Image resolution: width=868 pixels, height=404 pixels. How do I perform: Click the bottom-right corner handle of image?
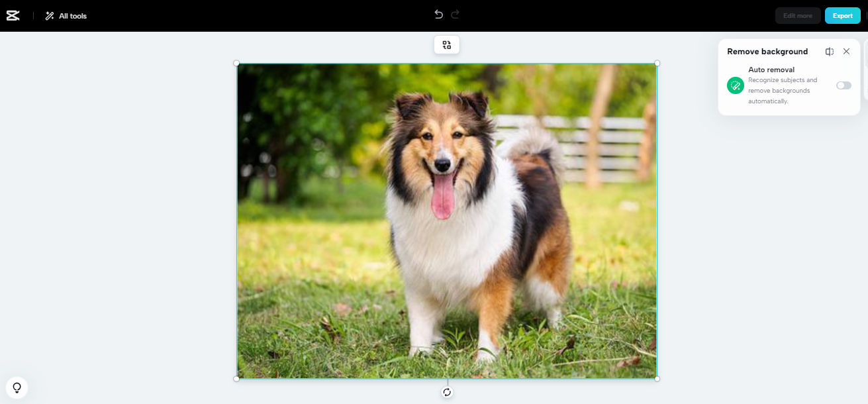(x=657, y=379)
